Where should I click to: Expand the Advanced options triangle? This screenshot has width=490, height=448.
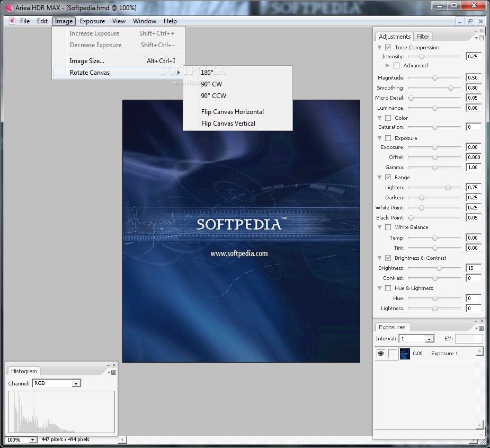(x=388, y=65)
